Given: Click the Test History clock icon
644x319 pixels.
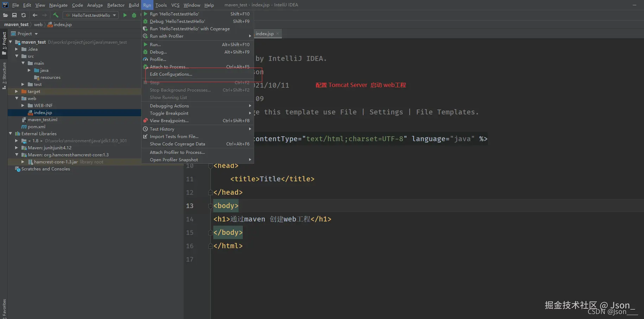Looking at the screenshot, I should [145, 129].
